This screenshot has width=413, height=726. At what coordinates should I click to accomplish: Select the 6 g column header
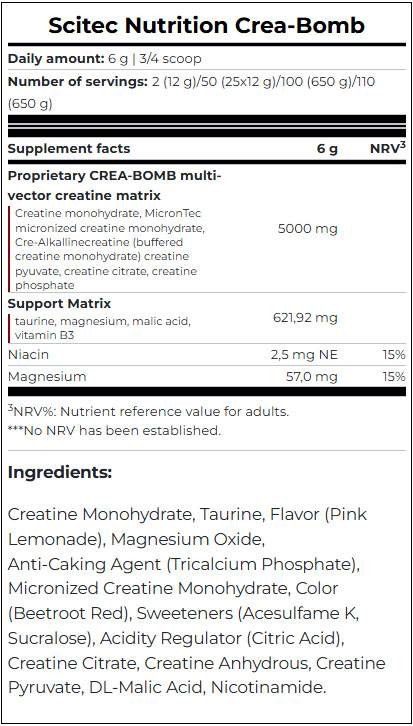coord(327,150)
